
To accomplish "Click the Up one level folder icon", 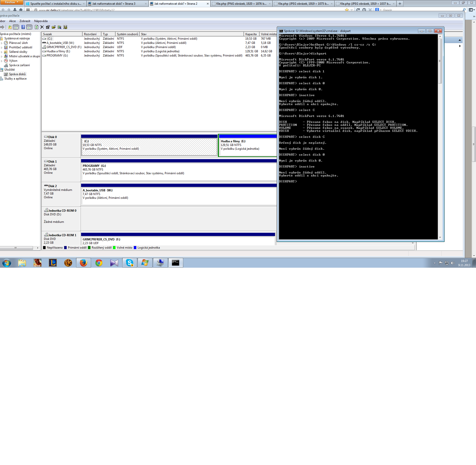I will point(10,27).
